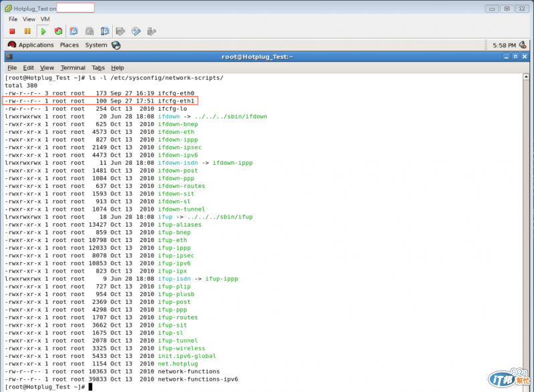Click the ifup-wireless filename
Screen dimensions: 534x392
(x=182, y=349)
